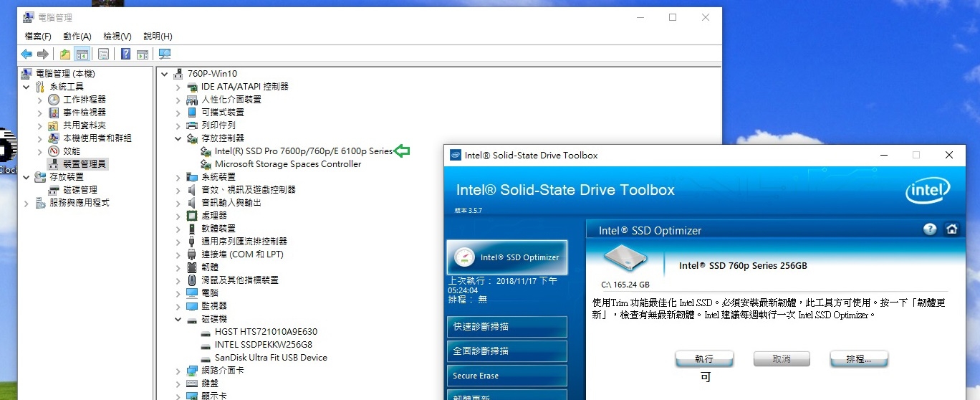This screenshot has height=400, width=980.
Task: Select the 本機使用者和群組 icon in left tree
Action: (54, 138)
